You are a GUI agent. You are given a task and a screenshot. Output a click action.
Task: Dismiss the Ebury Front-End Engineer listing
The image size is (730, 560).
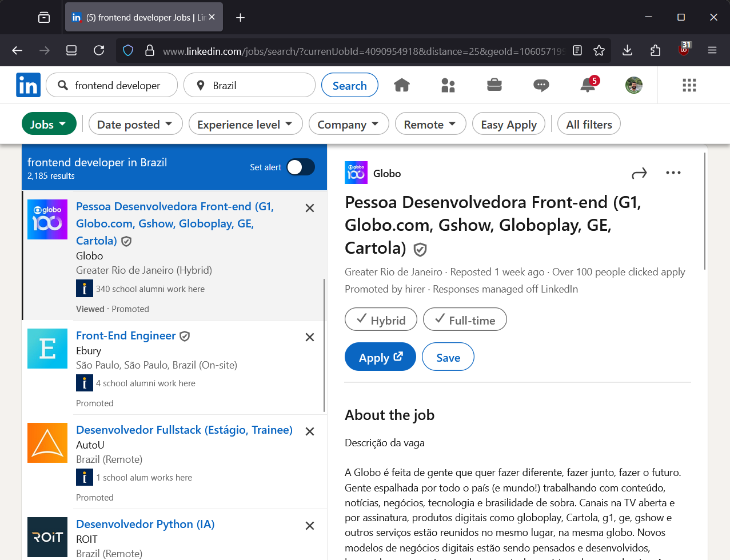[x=310, y=337]
